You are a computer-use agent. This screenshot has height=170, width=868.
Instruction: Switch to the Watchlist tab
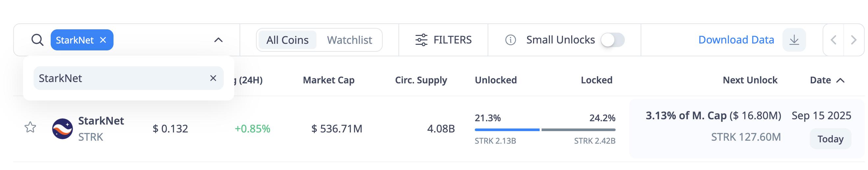point(349,40)
